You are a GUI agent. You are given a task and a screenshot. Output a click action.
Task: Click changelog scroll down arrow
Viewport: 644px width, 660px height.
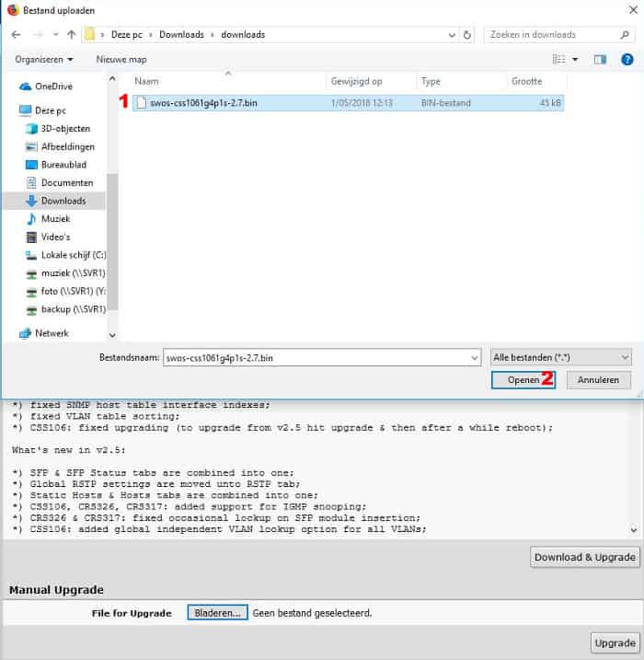pos(634,530)
